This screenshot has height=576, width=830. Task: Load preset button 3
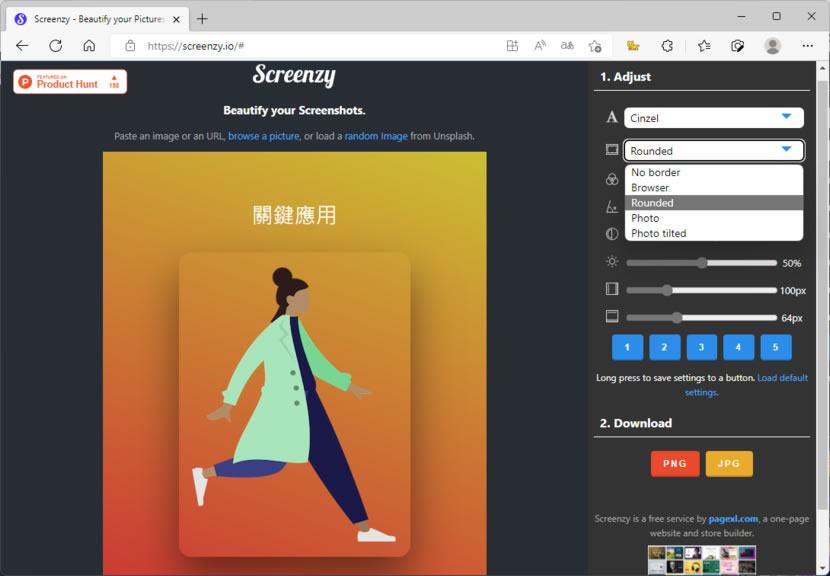[701, 347]
